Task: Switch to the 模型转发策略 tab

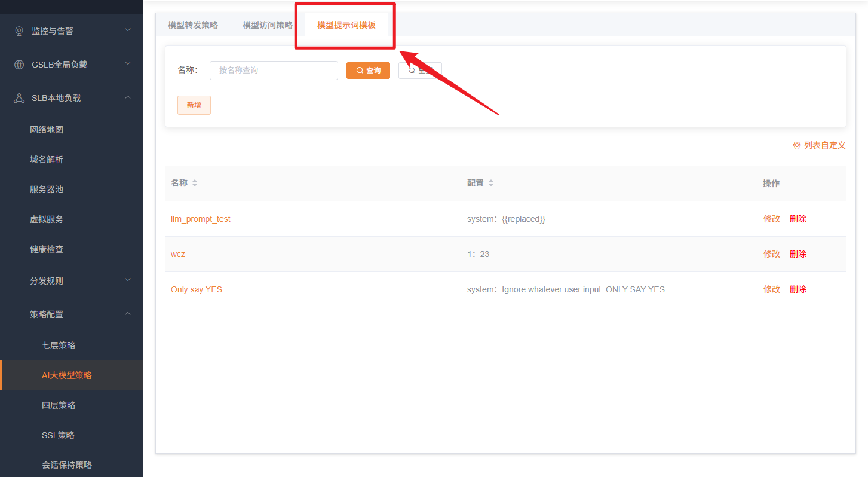Action: pos(193,25)
